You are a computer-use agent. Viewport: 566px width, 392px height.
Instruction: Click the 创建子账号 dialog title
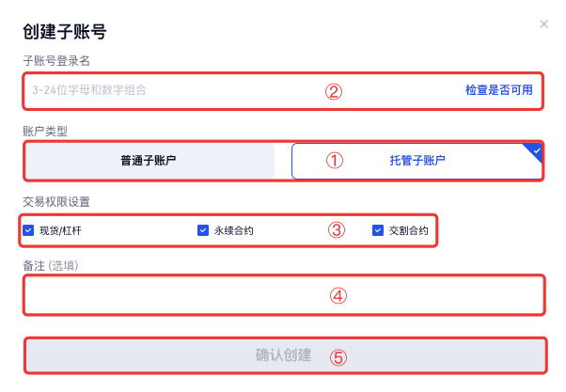pyautogui.click(x=64, y=32)
